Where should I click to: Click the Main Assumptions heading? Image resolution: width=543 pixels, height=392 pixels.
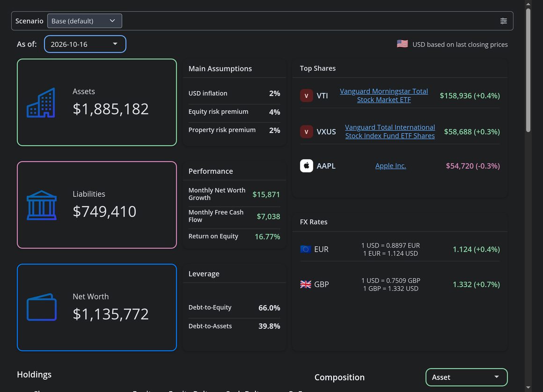[220, 69]
